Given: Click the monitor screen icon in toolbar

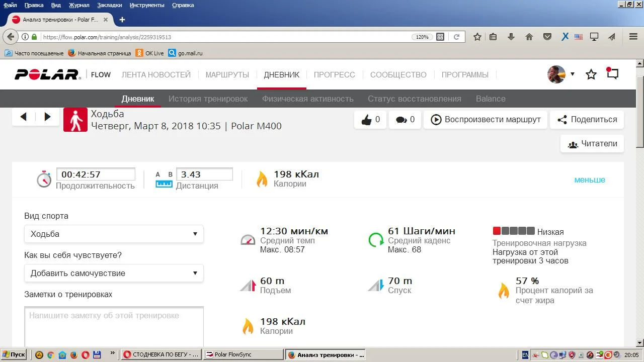Looking at the screenshot, I should pos(594,37).
